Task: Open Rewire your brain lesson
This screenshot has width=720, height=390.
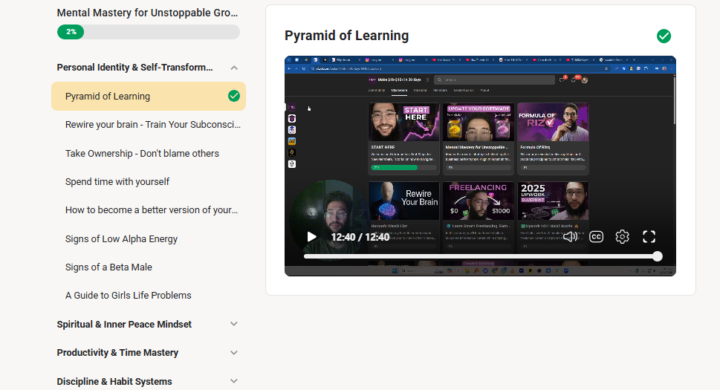Action: point(152,124)
